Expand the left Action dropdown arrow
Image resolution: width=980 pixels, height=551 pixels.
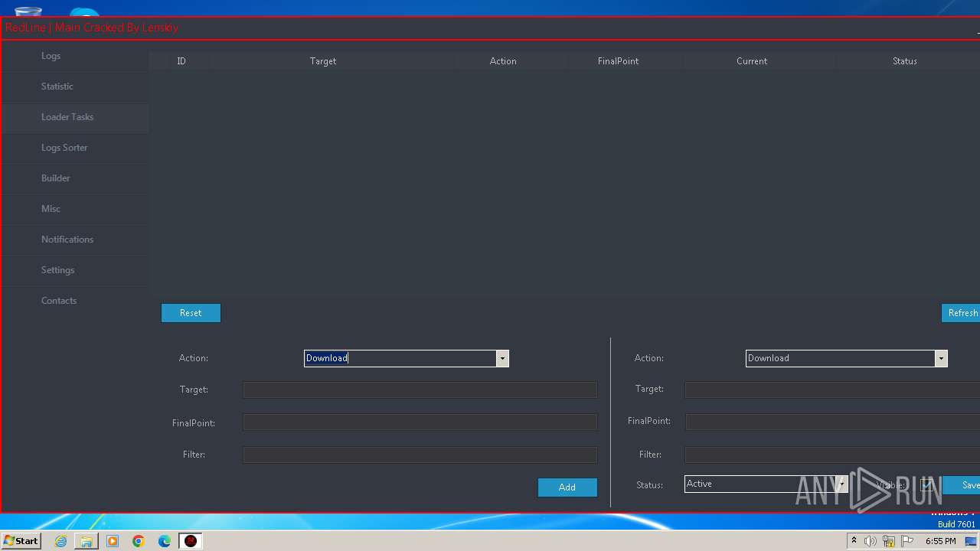click(x=502, y=358)
